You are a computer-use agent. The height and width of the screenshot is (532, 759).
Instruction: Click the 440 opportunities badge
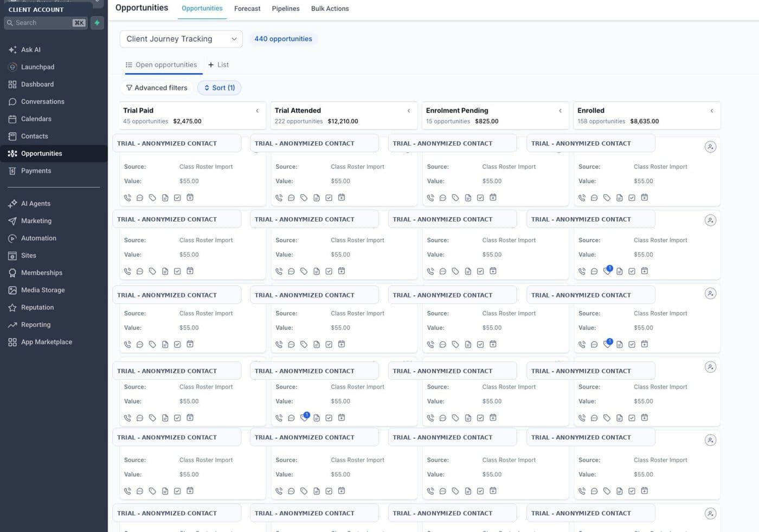point(284,39)
